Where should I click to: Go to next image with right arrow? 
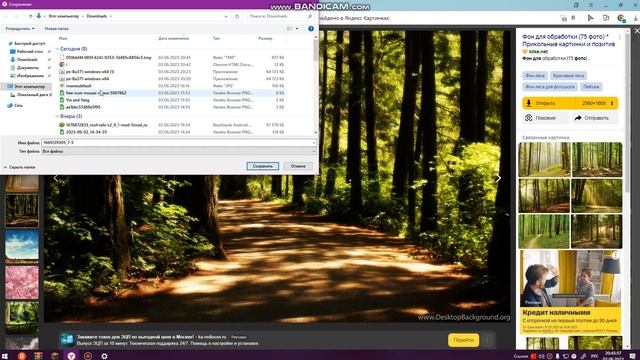click(x=498, y=178)
